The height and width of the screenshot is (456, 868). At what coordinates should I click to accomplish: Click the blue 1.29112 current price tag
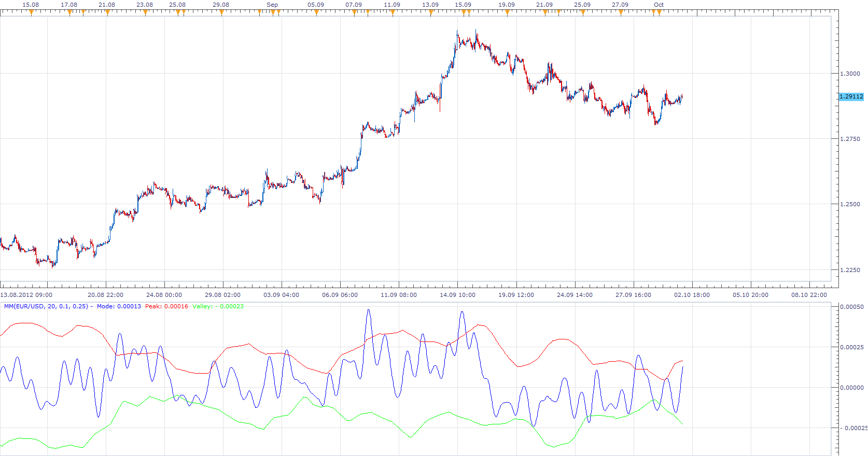pos(851,96)
